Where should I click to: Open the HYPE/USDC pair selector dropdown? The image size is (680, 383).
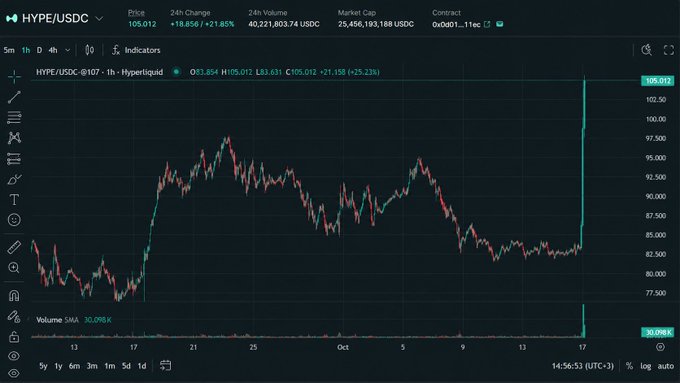[99, 19]
